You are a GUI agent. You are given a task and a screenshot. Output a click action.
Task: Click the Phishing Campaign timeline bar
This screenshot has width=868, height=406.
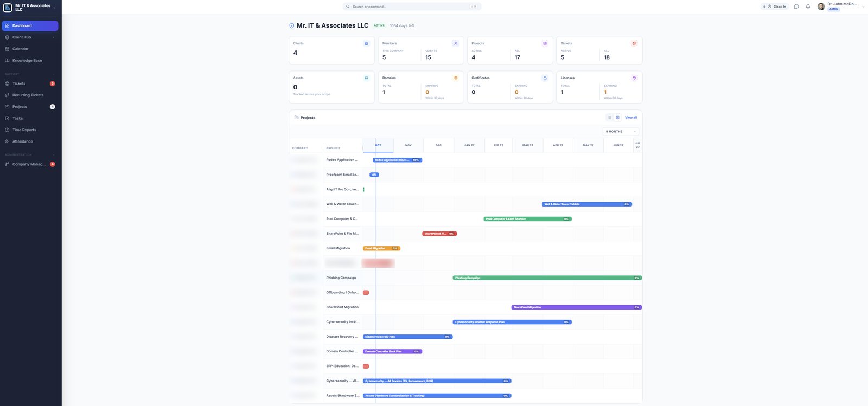[x=547, y=278]
